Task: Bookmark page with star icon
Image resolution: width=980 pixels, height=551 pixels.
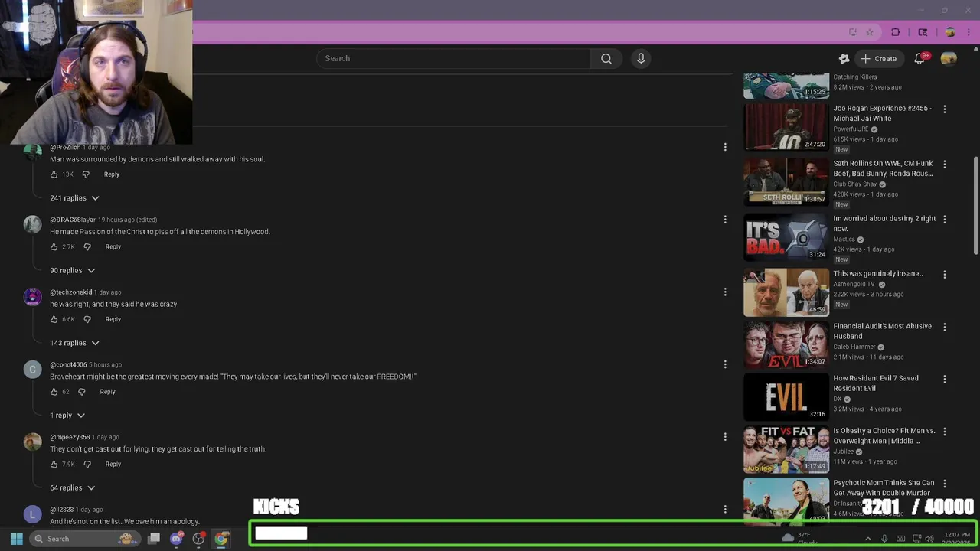Action: pos(870,32)
